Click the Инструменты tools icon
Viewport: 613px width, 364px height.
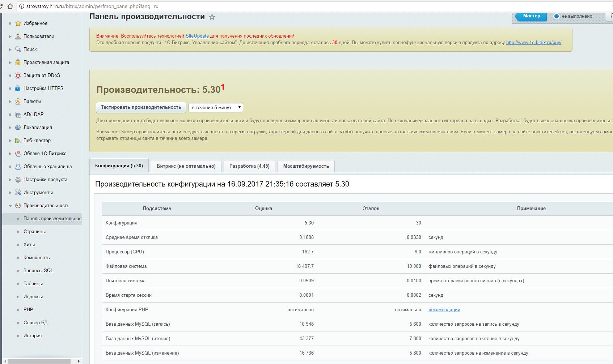(x=18, y=193)
